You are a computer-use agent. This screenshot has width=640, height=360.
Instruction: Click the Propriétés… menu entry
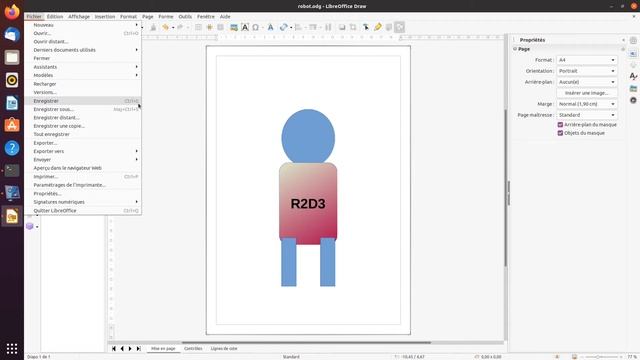(83, 193)
